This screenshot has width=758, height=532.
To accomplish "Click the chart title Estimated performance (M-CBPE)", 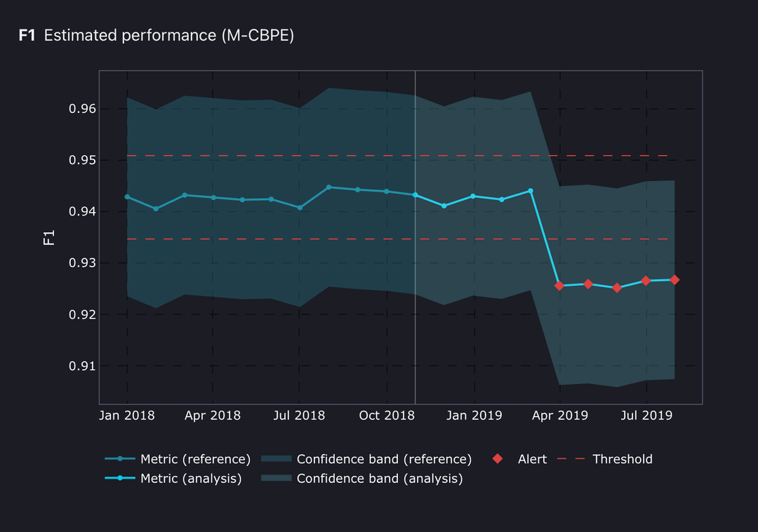I will [168, 35].
